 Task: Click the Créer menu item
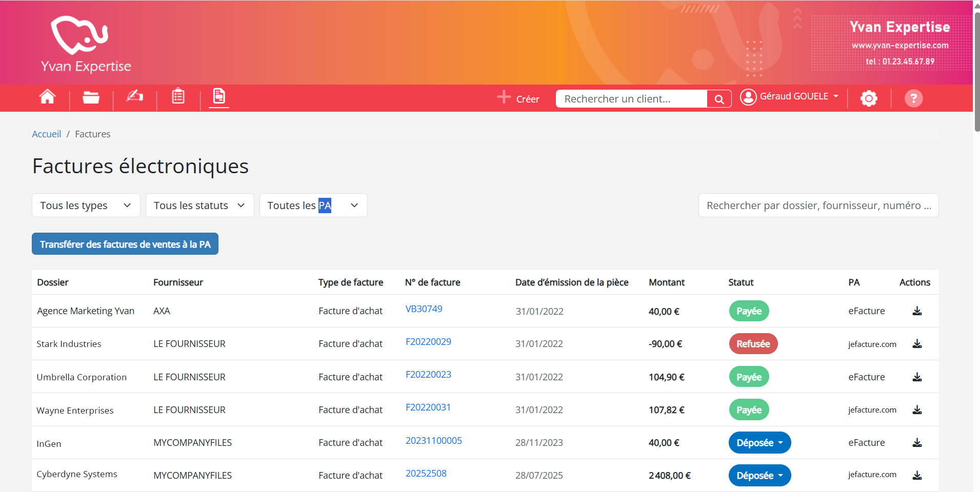coord(519,98)
